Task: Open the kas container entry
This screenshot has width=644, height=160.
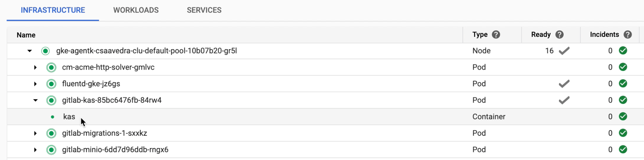Action: [x=69, y=117]
